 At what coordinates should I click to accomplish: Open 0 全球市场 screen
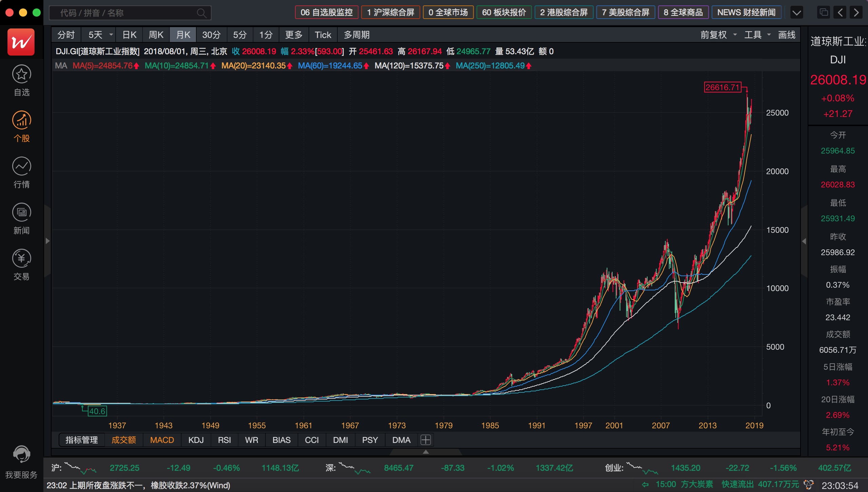[448, 13]
